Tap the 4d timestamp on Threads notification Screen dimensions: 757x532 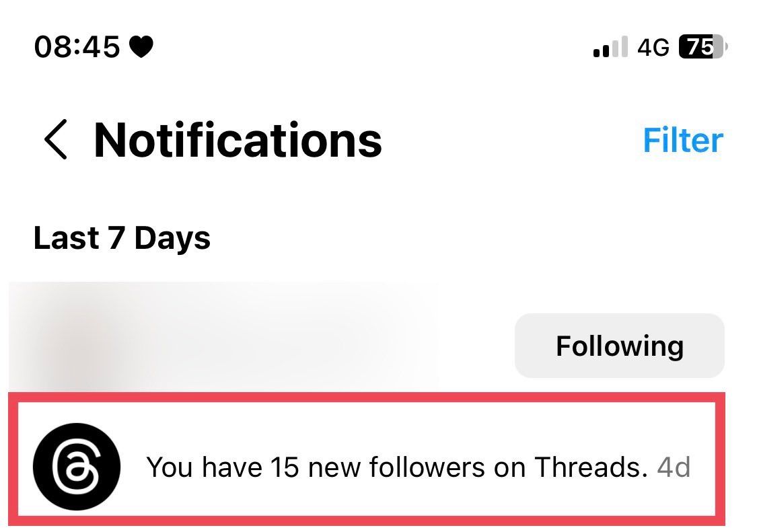(674, 467)
